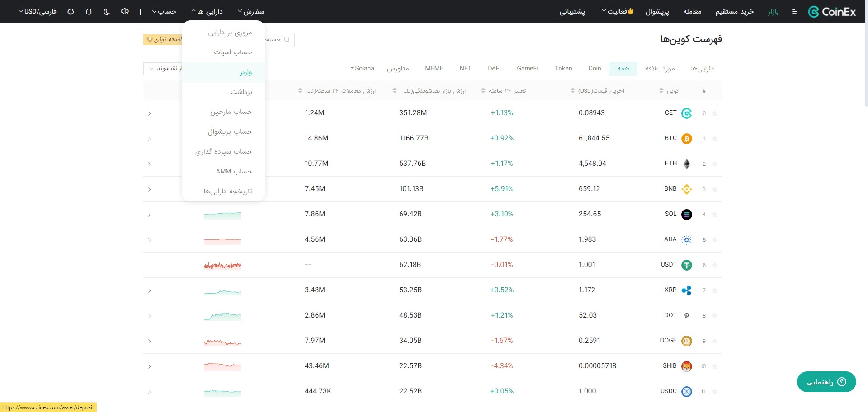Go to معامله in top navigation
The height and width of the screenshot is (412, 868).
(692, 11)
